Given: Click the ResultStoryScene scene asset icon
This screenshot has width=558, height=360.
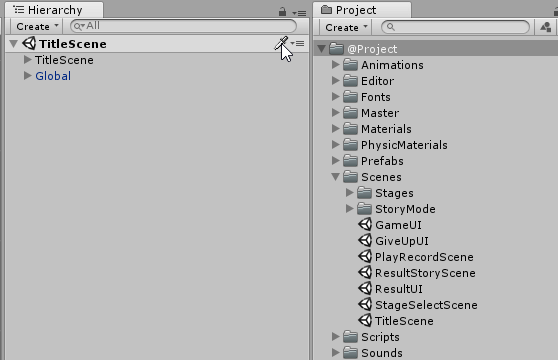Looking at the screenshot, I should pos(365,272).
